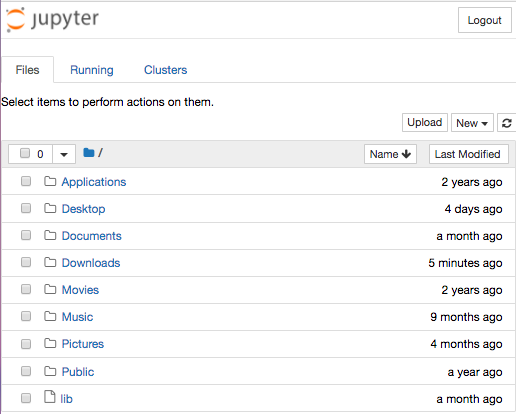Open the New dropdown menu
The height and width of the screenshot is (414, 516).
tap(472, 123)
